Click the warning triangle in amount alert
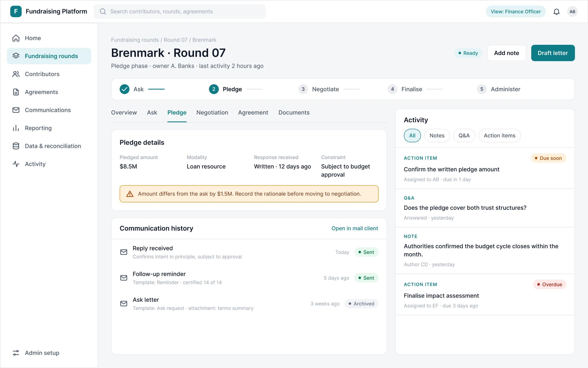Image resolution: width=588 pixels, height=368 pixels. [x=130, y=194]
